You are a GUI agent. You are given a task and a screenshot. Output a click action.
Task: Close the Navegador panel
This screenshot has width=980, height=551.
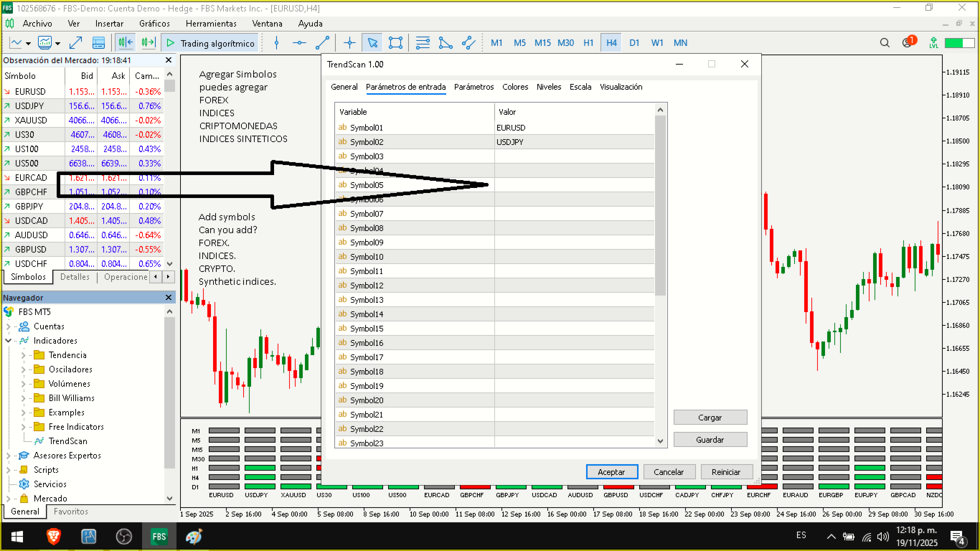169,298
